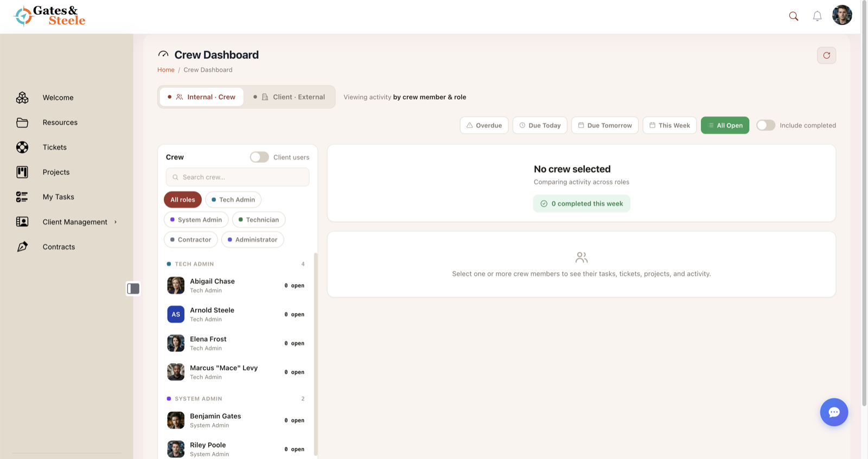Collapse the TECH ADMIN group header

click(x=235, y=264)
